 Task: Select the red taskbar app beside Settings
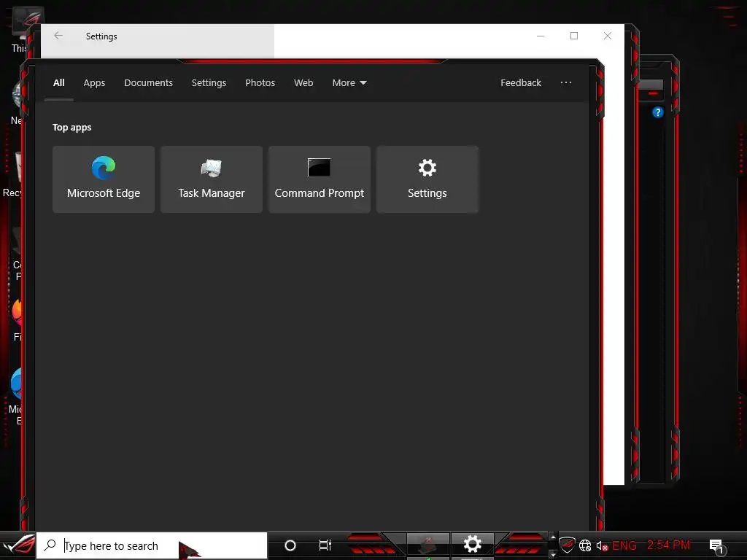pos(427,544)
